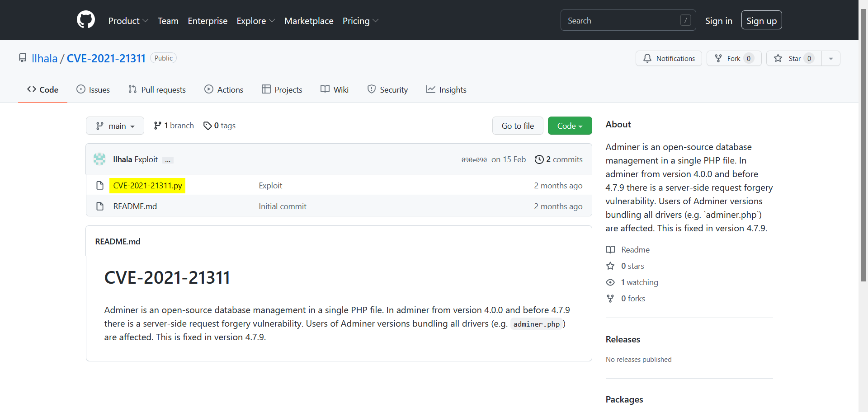Click the repository icon beside llhala
This screenshot has width=868, height=412.
click(x=23, y=58)
